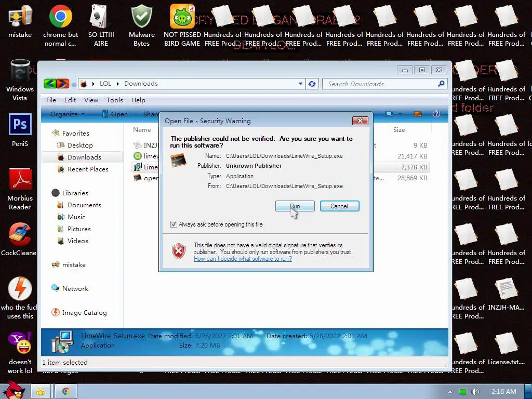Select Network in navigation pane

pos(70,288)
